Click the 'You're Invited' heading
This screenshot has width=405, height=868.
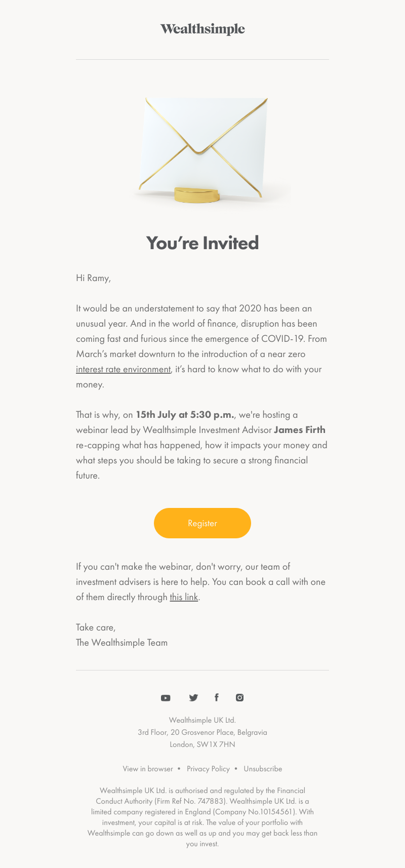pos(202,243)
